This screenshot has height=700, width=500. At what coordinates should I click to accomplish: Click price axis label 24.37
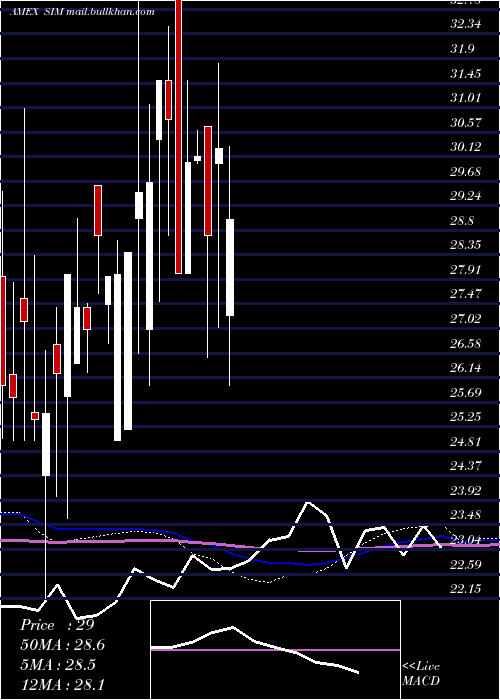click(x=466, y=466)
